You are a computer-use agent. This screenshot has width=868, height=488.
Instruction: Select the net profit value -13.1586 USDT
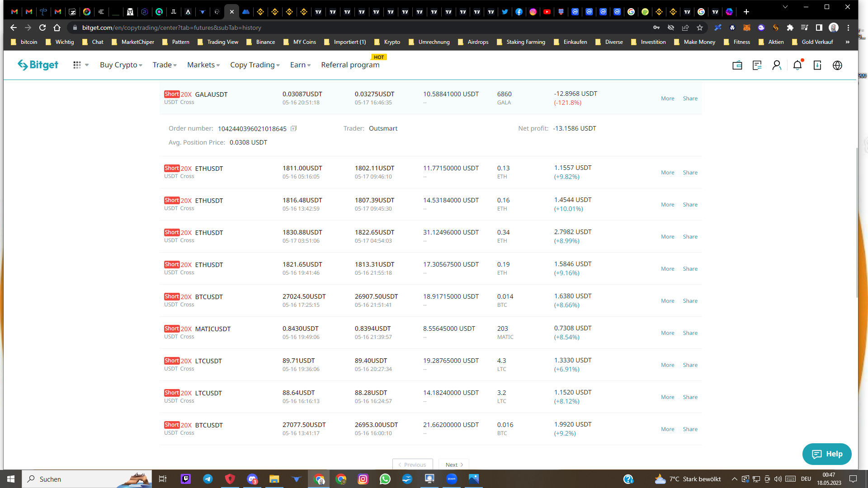pyautogui.click(x=575, y=129)
